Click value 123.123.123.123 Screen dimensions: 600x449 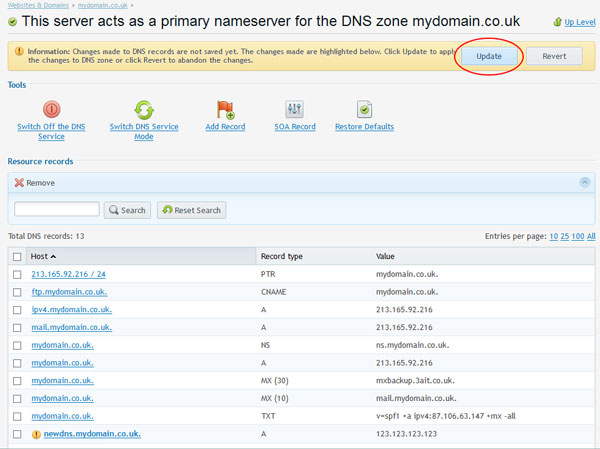coord(406,434)
